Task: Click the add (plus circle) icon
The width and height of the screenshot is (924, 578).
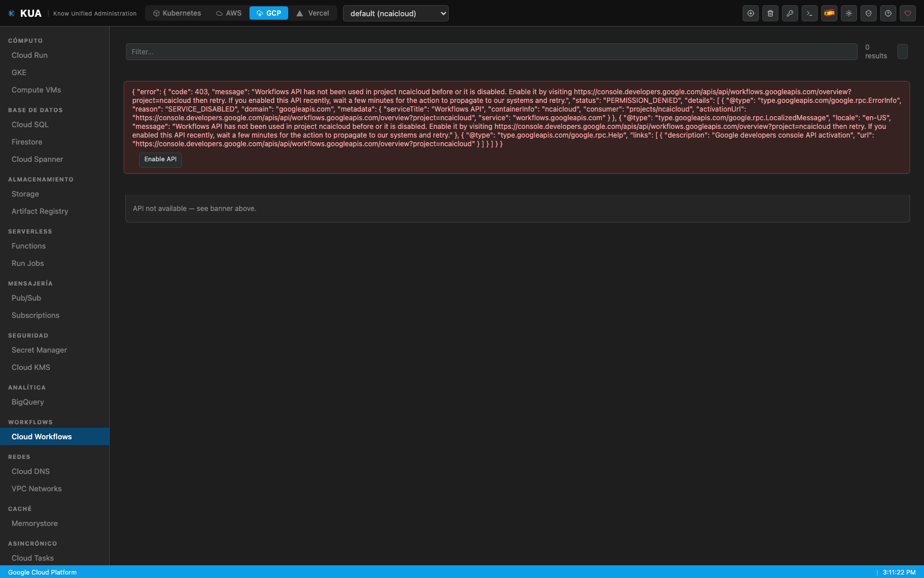Action: pos(751,13)
